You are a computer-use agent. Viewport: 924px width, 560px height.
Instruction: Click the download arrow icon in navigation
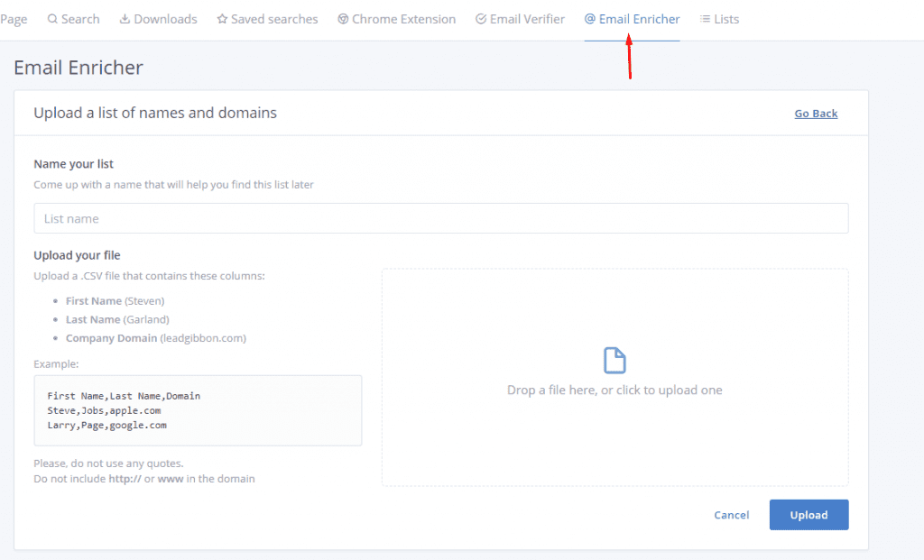(x=125, y=19)
